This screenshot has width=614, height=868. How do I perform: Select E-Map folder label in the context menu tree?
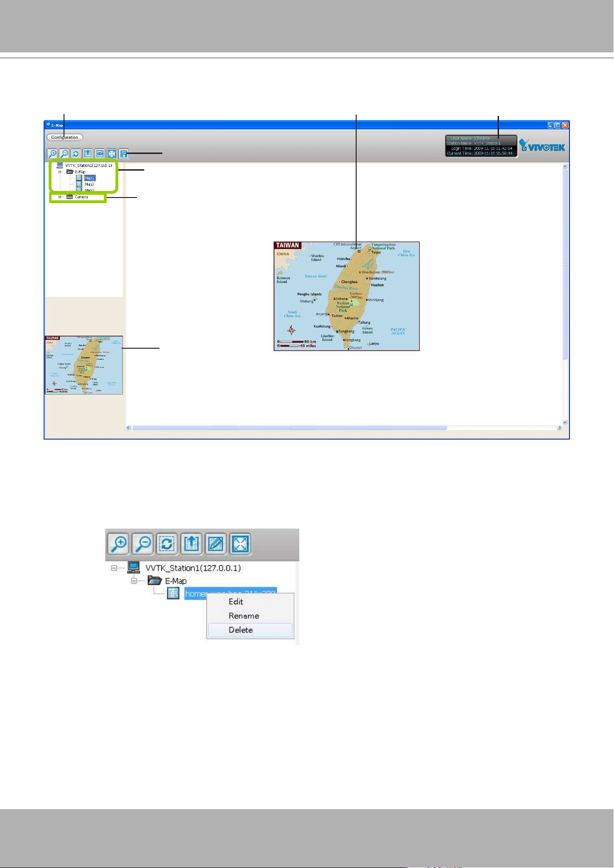[176, 581]
